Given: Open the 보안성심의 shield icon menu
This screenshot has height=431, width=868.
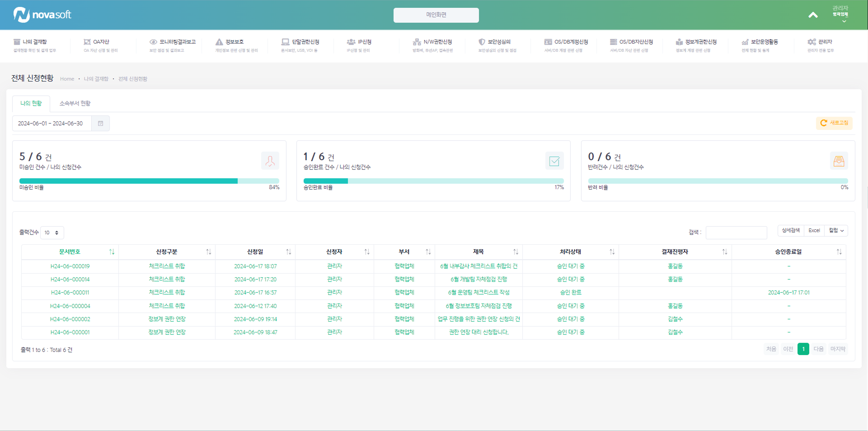Looking at the screenshot, I should coord(482,42).
